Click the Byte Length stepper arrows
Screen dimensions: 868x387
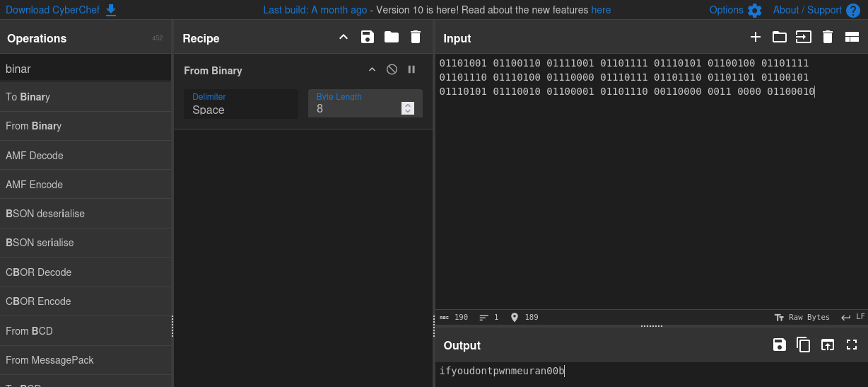(x=407, y=108)
